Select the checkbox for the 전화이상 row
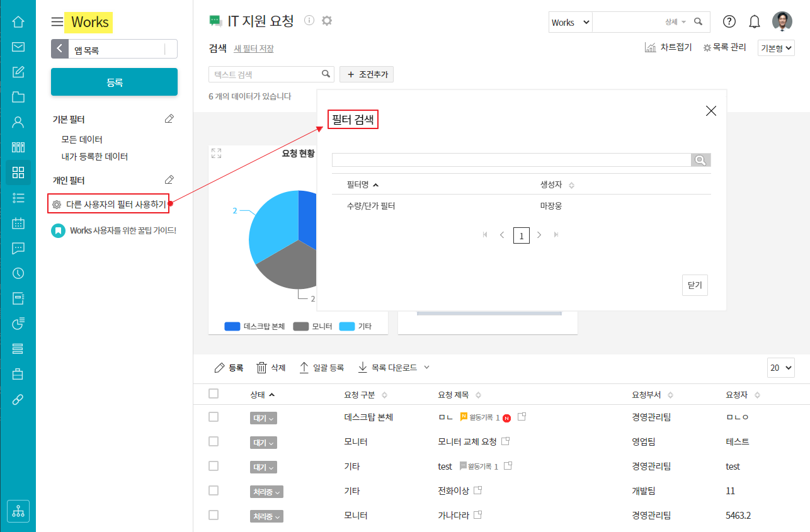This screenshot has width=810, height=532. [214, 490]
